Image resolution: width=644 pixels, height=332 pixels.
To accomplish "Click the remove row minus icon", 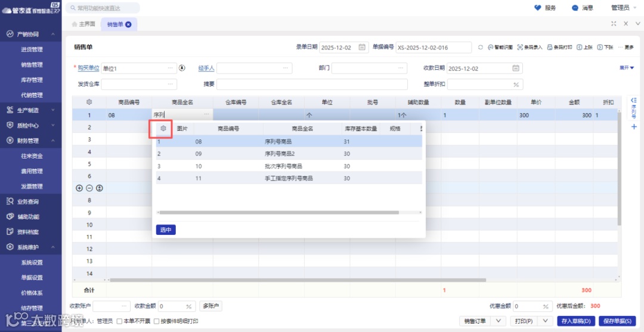I will coord(89,188).
